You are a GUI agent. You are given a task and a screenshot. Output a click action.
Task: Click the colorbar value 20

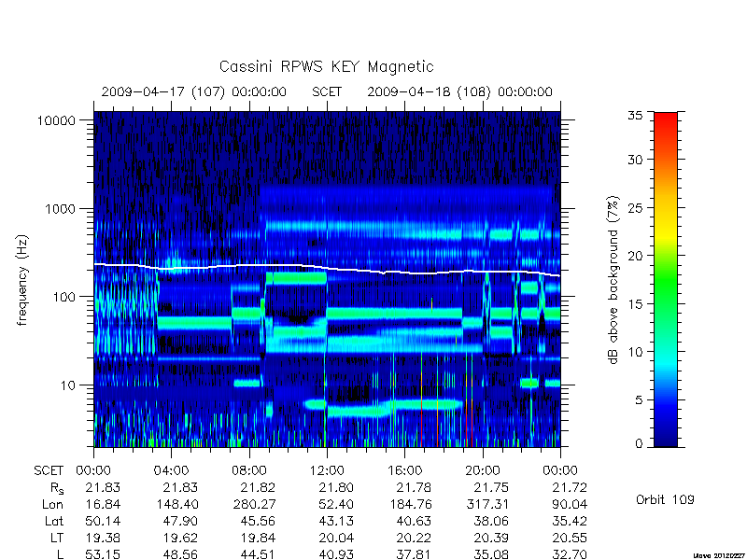[635, 256]
